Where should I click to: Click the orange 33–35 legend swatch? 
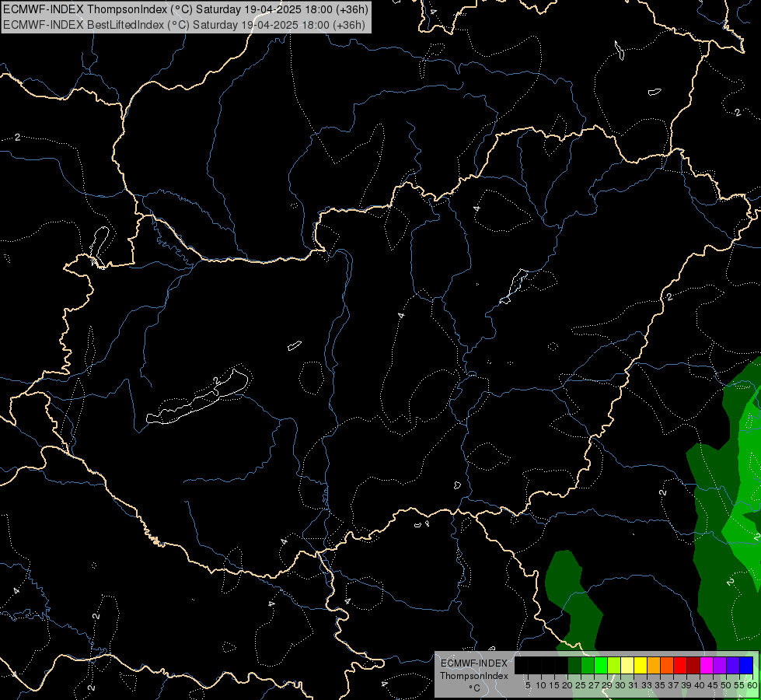(654, 666)
